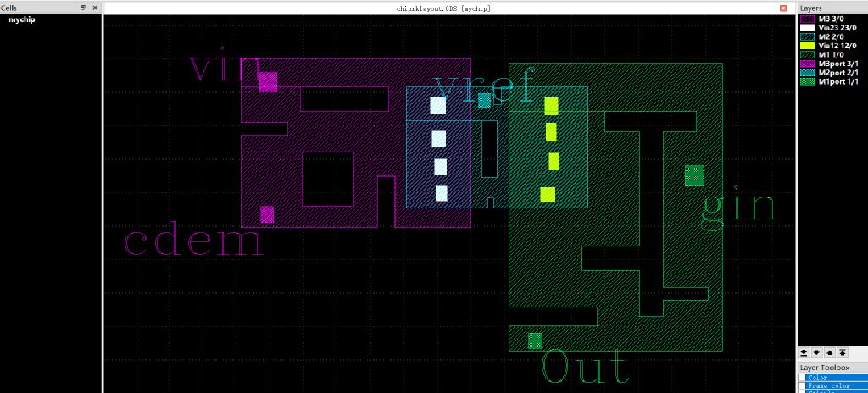Select the M3port 3/1 layer
The width and height of the screenshot is (868, 393).
point(836,64)
